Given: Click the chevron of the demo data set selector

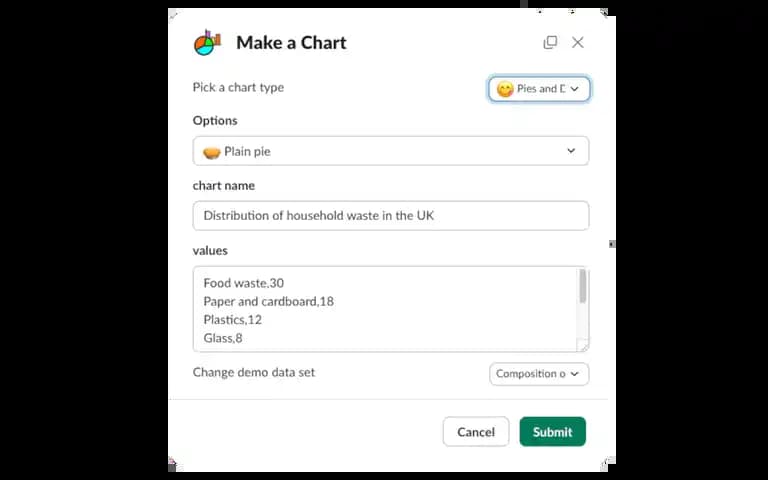Looking at the screenshot, I should click(x=575, y=374).
